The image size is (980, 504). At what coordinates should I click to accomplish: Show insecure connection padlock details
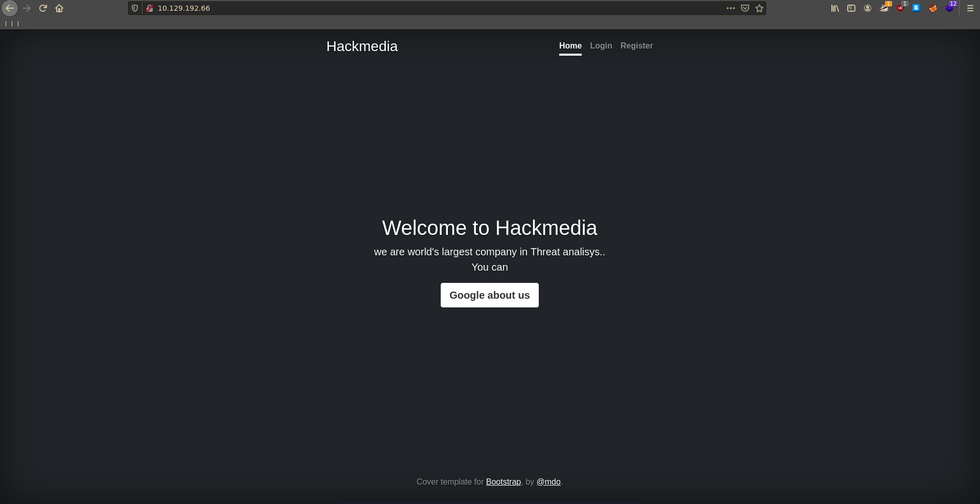pos(150,8)
